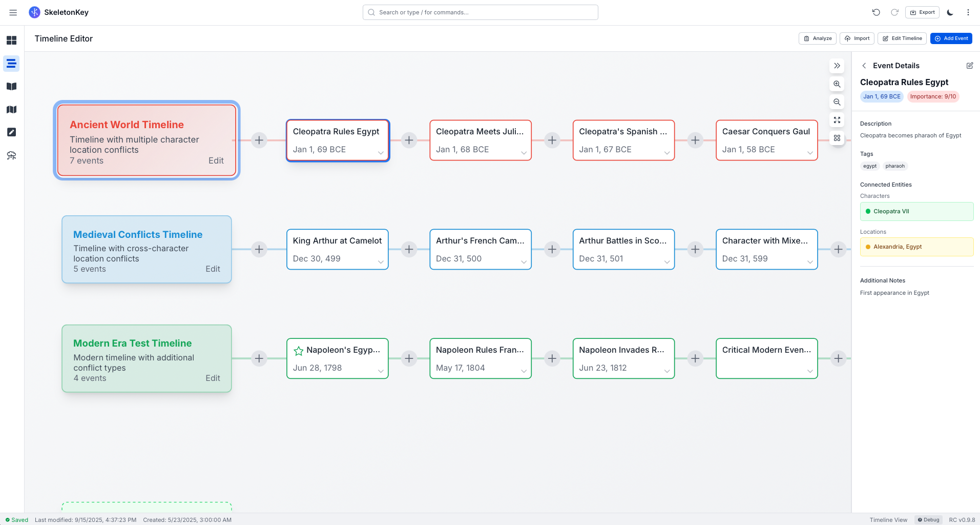
Task: Zoom in on the timeline canvas
Action: click(x=837, y=84)
